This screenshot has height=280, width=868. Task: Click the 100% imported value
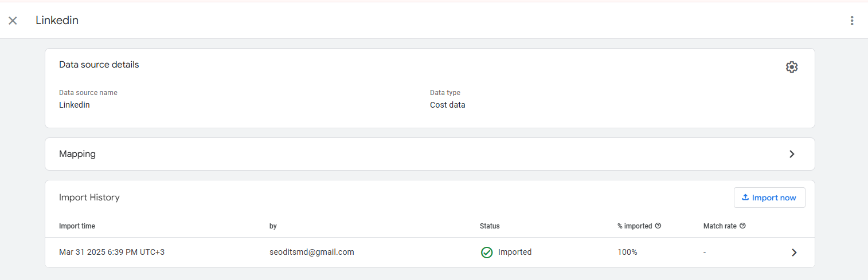click(x=627, y=252)
